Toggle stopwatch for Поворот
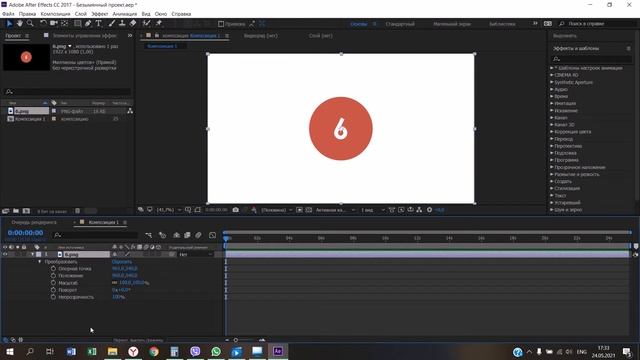 (53, 290)
